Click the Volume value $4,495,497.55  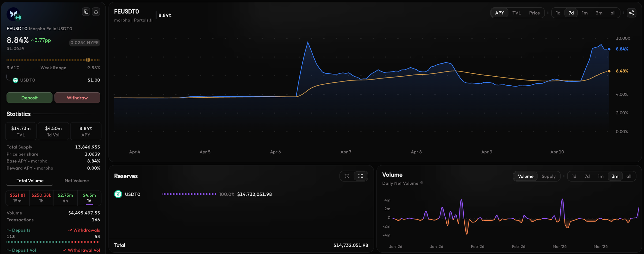click(84, 213)
